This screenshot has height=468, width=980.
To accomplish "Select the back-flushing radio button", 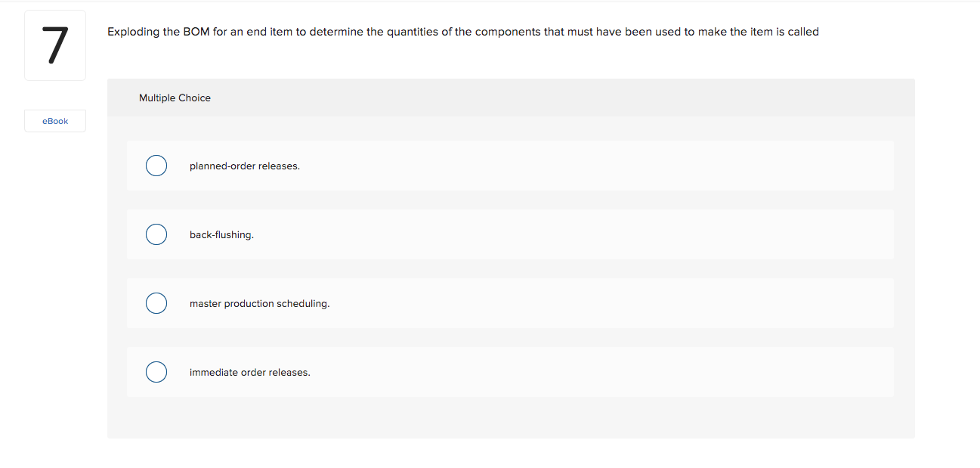I will coord(156,234).
